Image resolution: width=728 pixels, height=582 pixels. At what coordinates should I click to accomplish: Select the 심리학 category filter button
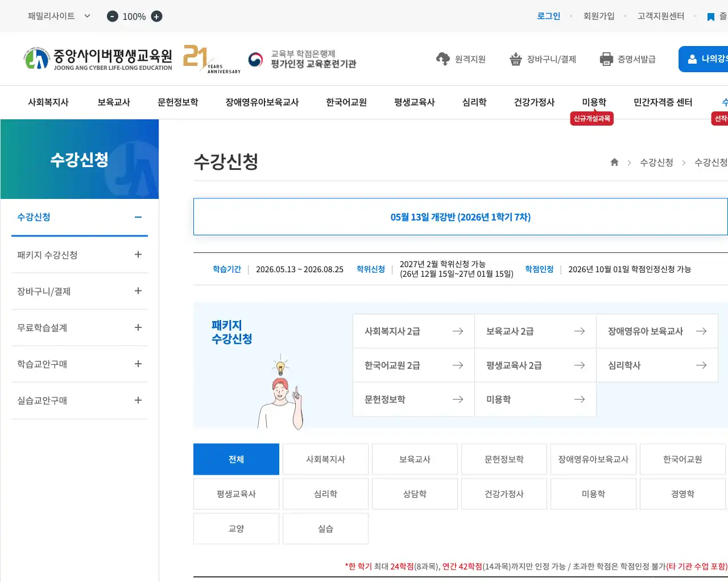click(x=325, y=493)
